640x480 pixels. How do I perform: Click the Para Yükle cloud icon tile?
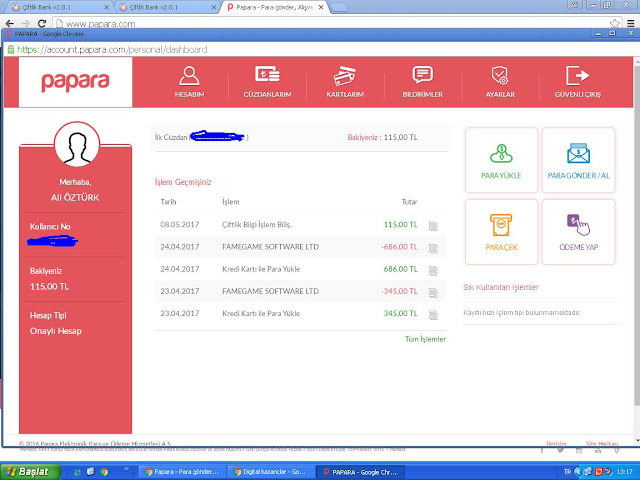point(501,160)
